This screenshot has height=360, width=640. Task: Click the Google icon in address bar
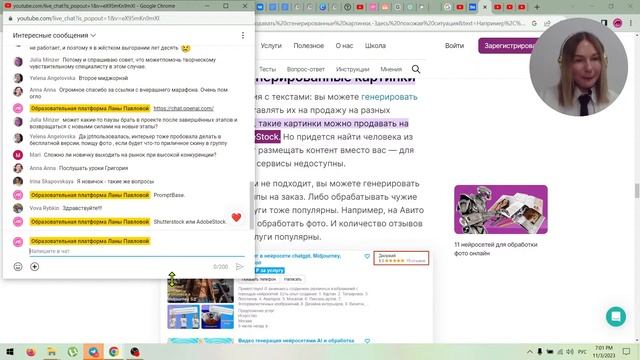click(x=534, y=24)
